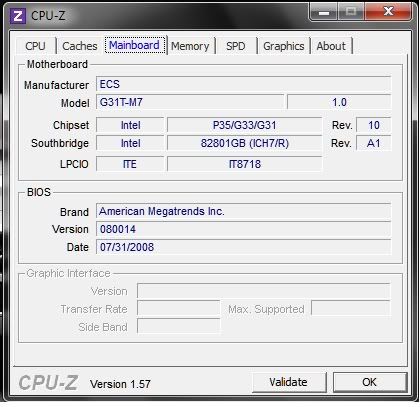Click the BIOS Brand American Megatrends field

point(243,211)
